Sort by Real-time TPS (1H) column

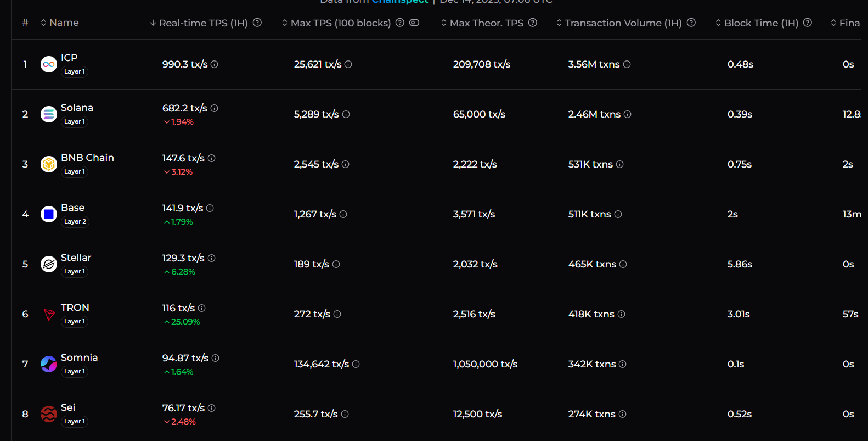pyautogui.click(x=199, y=23)
